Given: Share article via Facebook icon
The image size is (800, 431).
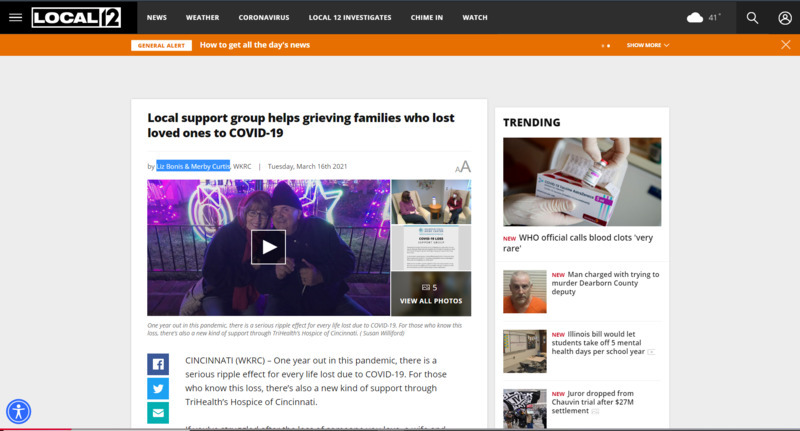Looking at the screenshot, I should (x=158, y=364).
